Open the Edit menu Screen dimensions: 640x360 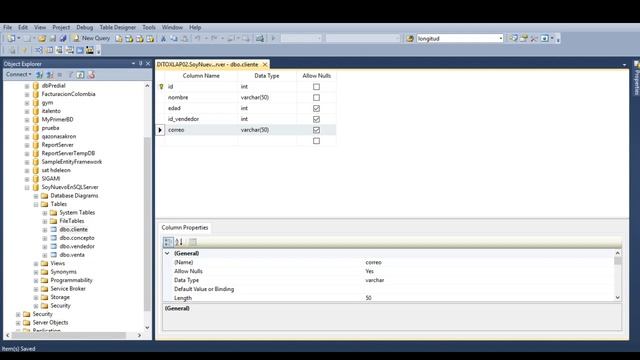[23, 27]
